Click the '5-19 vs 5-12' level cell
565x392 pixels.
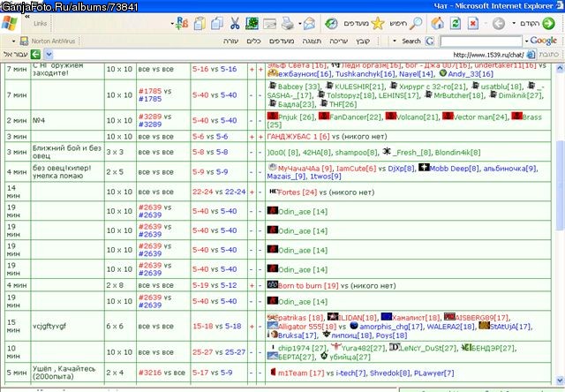(219, 285)
